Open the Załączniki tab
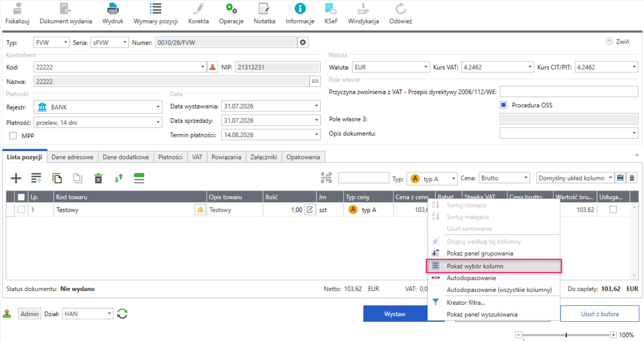 [264, 157]
